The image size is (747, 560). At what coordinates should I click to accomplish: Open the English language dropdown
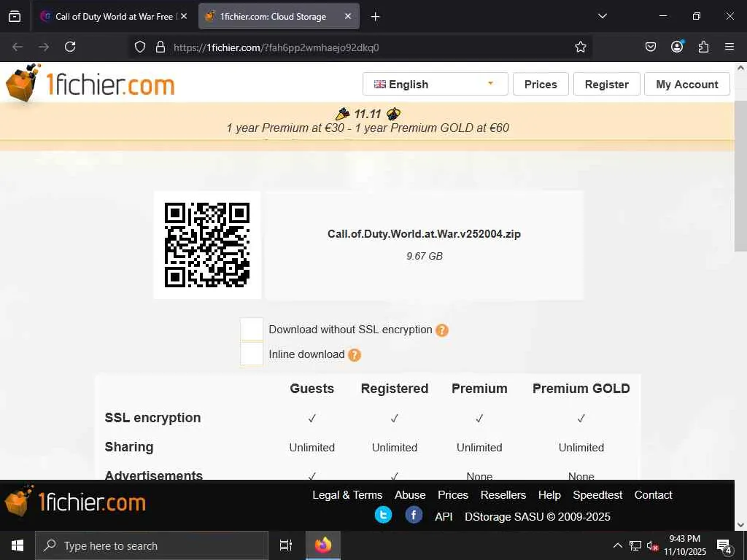[435, 85]
